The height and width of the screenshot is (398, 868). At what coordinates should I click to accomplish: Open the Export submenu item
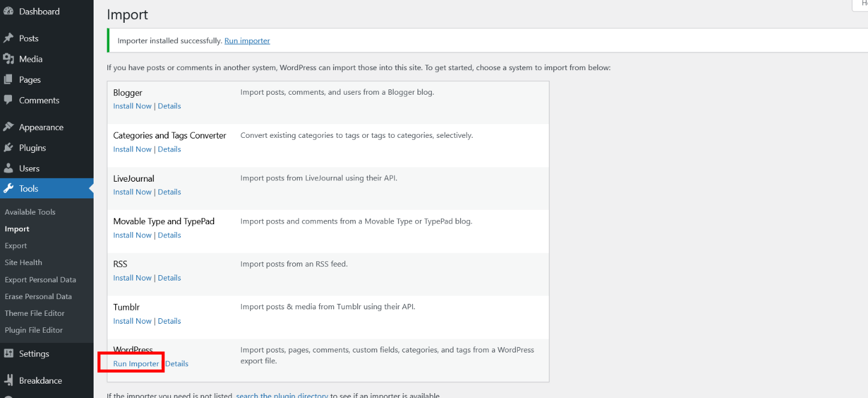click(x=16, y=246)
